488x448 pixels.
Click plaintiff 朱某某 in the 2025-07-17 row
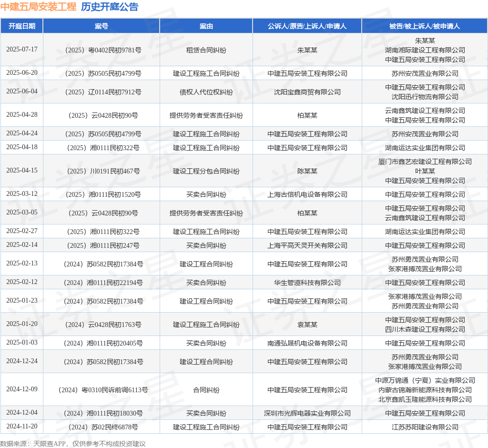pos(307,50)
